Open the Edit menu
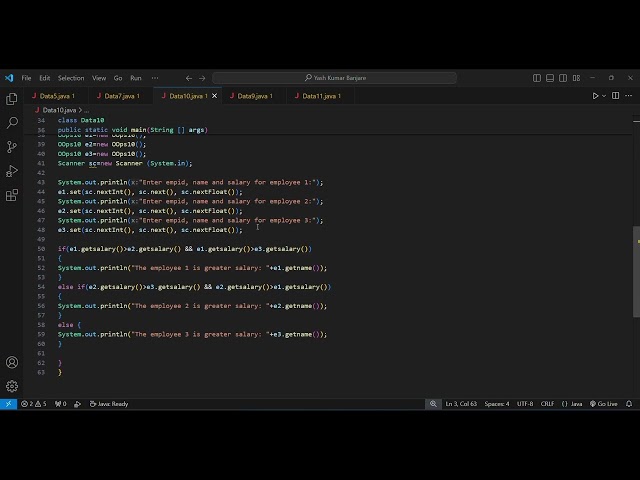Image resolution: width=640 pixels, height=480 pixels. (x=44, y=78)
